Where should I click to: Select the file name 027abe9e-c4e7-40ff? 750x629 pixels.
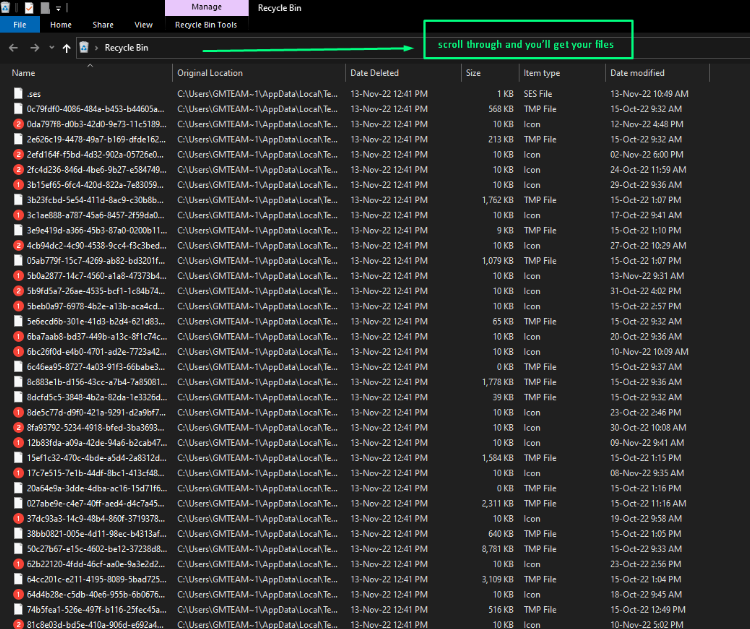click(97, 503)
